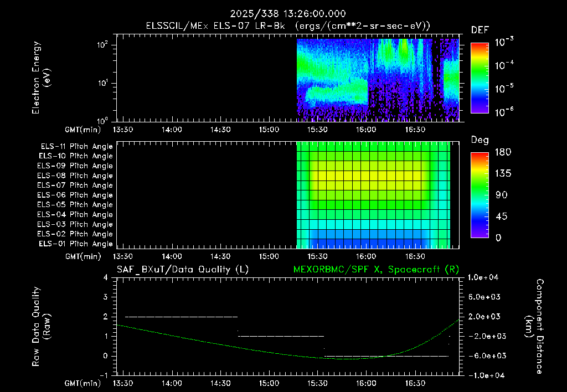Select the ELS-10 Pitch Angle row label
The height and width of the screenshot is (392, 567).
pos(76,156)
